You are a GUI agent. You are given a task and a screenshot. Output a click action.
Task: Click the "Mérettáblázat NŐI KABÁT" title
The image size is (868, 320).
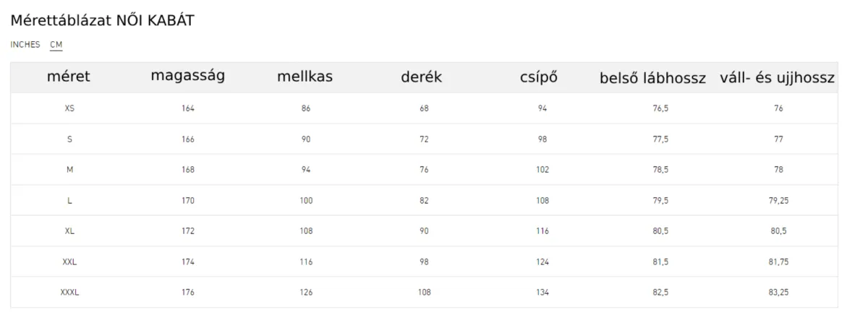pyautogui.click(x=102, y=20)
